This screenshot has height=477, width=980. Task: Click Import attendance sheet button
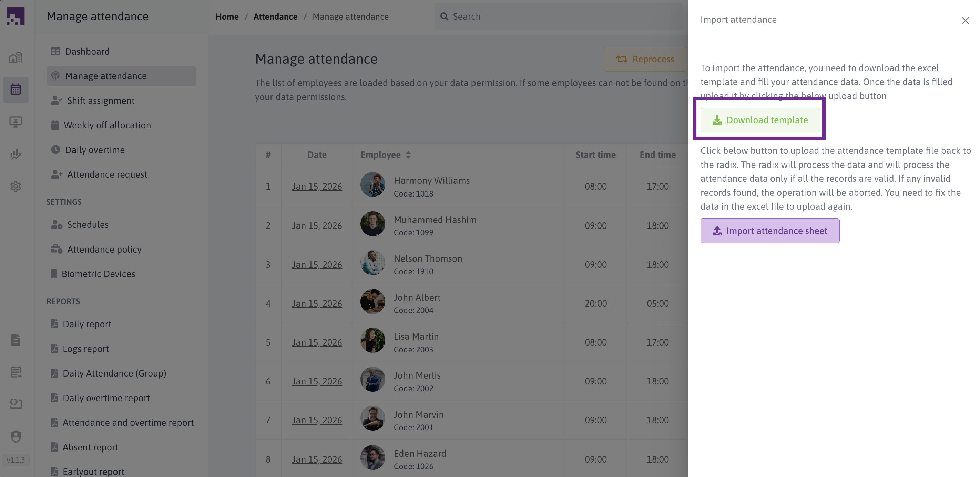769,231
